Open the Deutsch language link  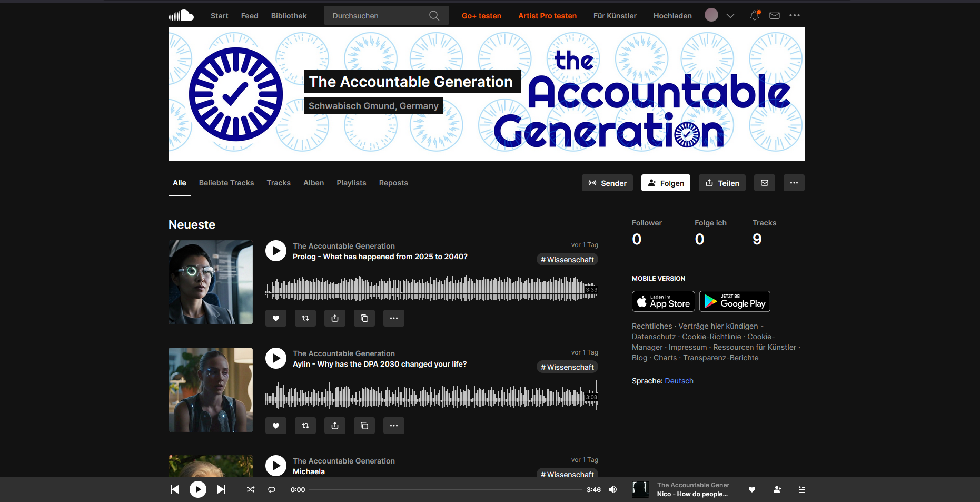pyautogui.click(x=679, y=381)
